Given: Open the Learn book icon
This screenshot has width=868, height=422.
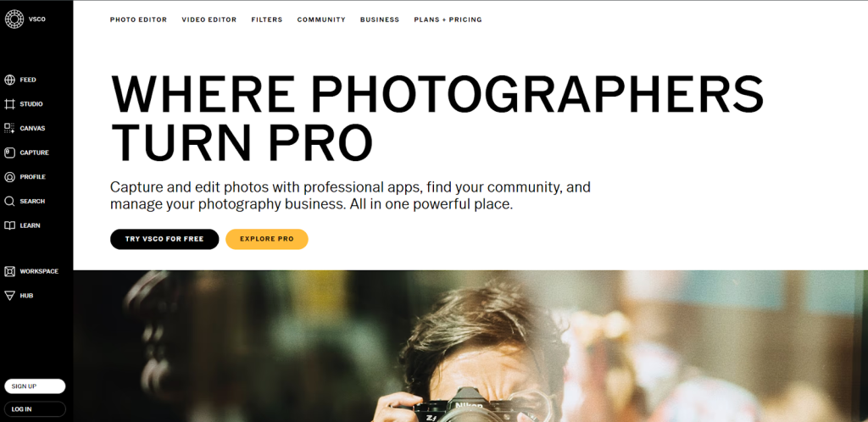Looking at the screenshot, I should pyautogui.click(x=9, y=225).
